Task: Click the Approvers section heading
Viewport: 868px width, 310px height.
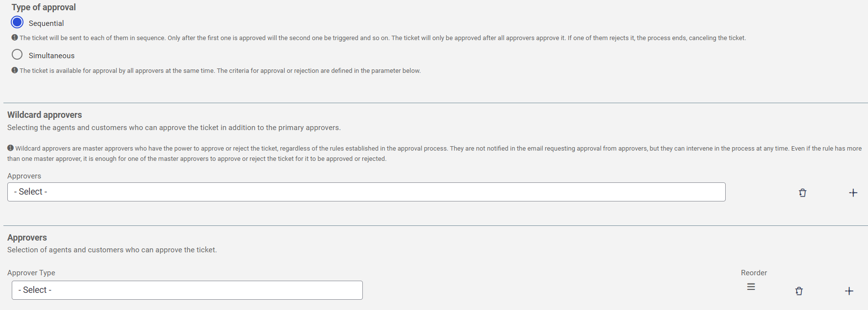Action: coord(27,238)
